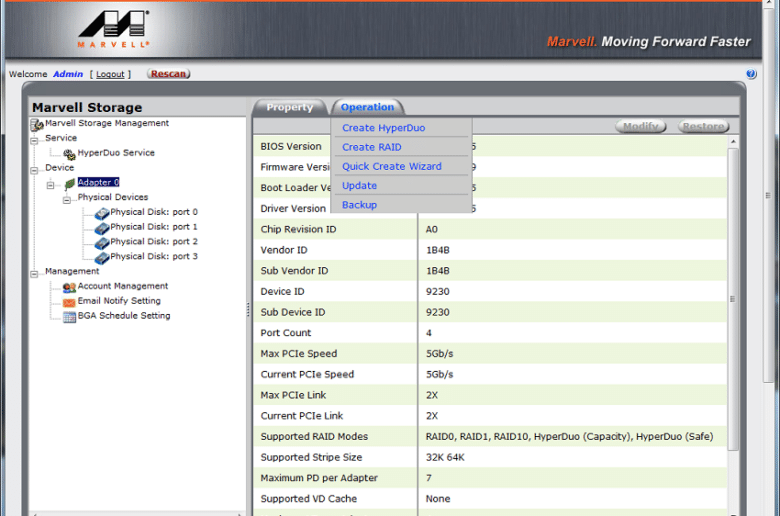Click the BIOS Version label

(291, 147)
